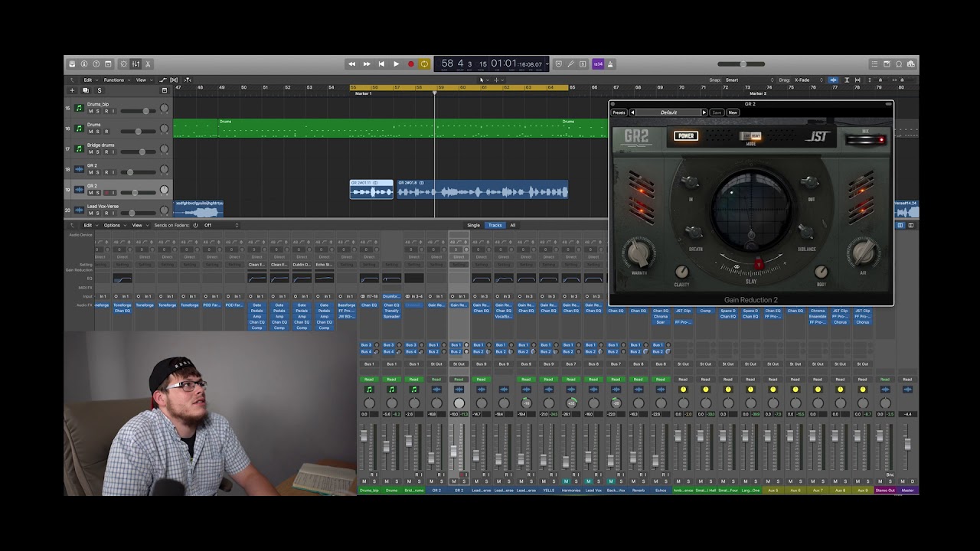Record-enable the Bridge drums track
This screenshot has height=551, width=980.
click(x=106, y=152)
